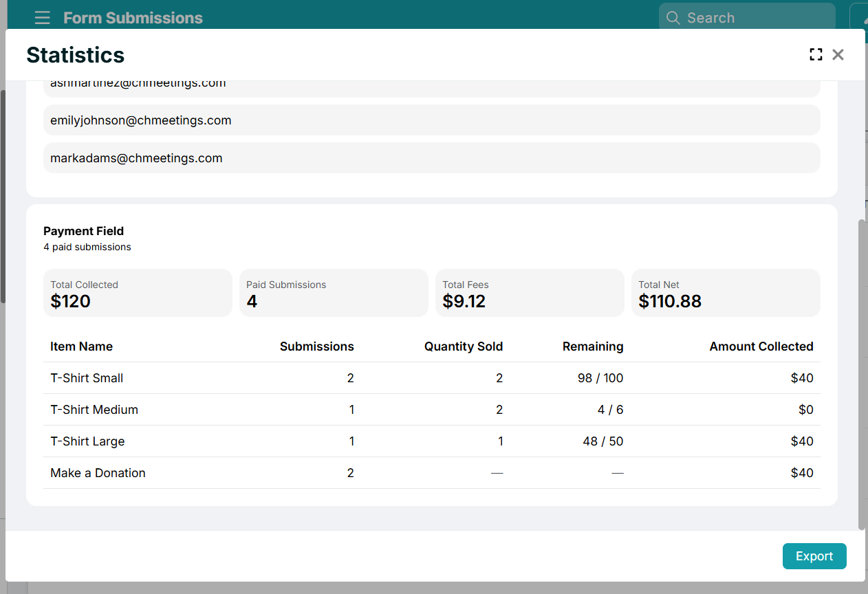868x594 pixels.
Task: Select the T-Shirt Medium item name
Action: pyautogui.click(x=94, y=410)
